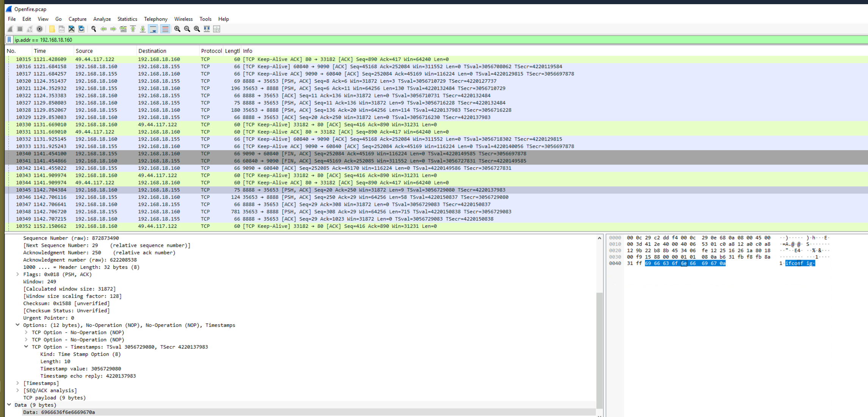The image size is (868, 417).
Task: Go to the first packet
Action: point(133,28)
